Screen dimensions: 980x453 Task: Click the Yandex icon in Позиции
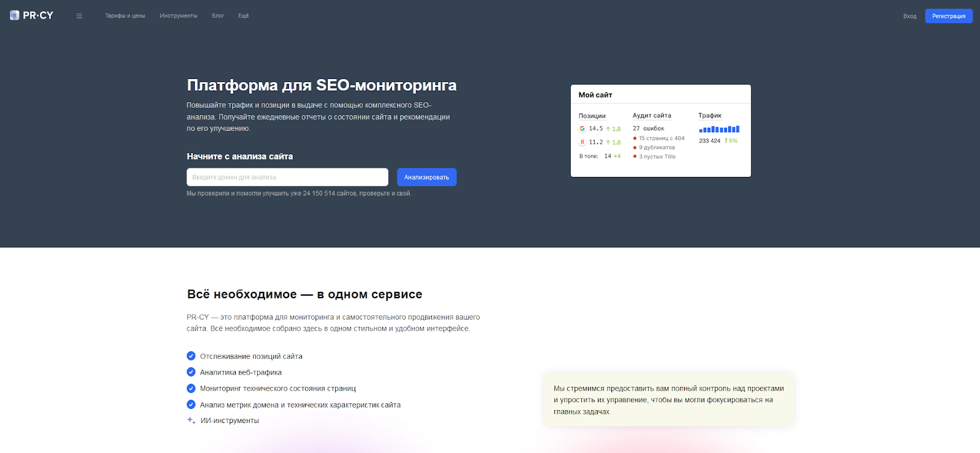tap(582, 142)
